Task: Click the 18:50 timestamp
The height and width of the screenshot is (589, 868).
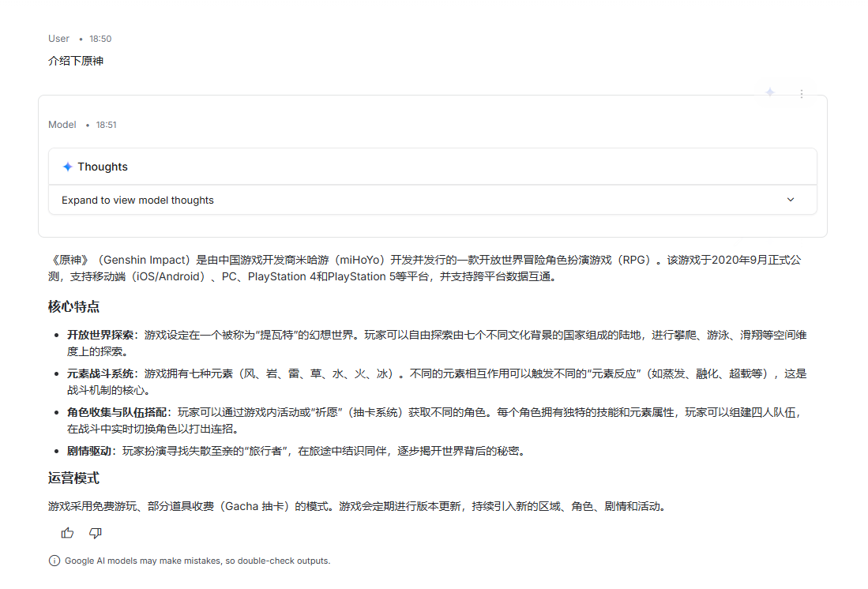Action: click(100, 39)
